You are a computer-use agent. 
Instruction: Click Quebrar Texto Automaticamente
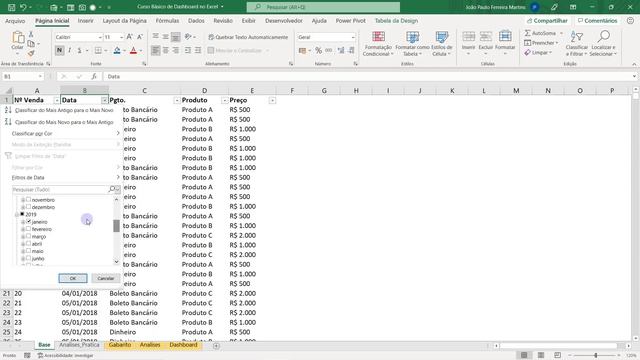[x=248, y=37]
